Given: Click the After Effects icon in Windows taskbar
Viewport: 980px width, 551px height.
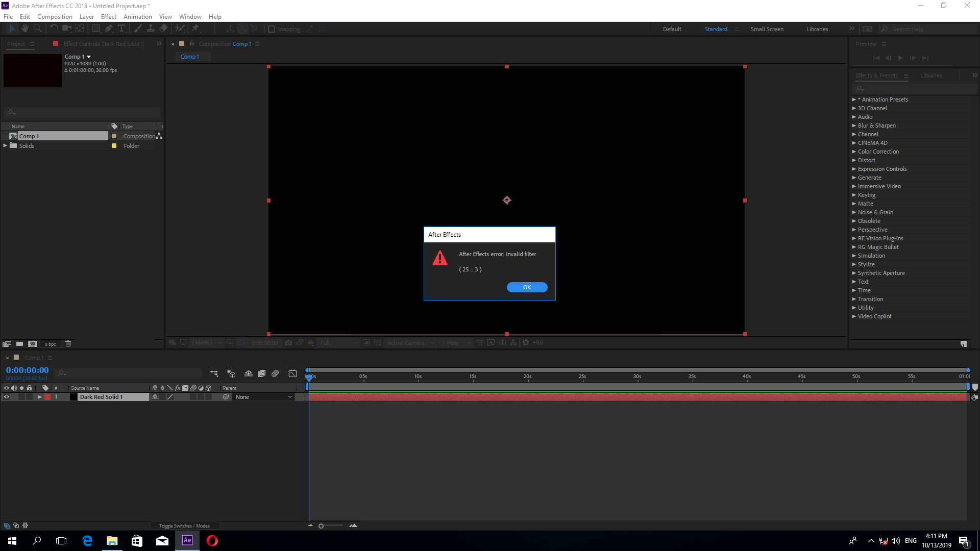Looking at the screenshot, I should point(187,540).
